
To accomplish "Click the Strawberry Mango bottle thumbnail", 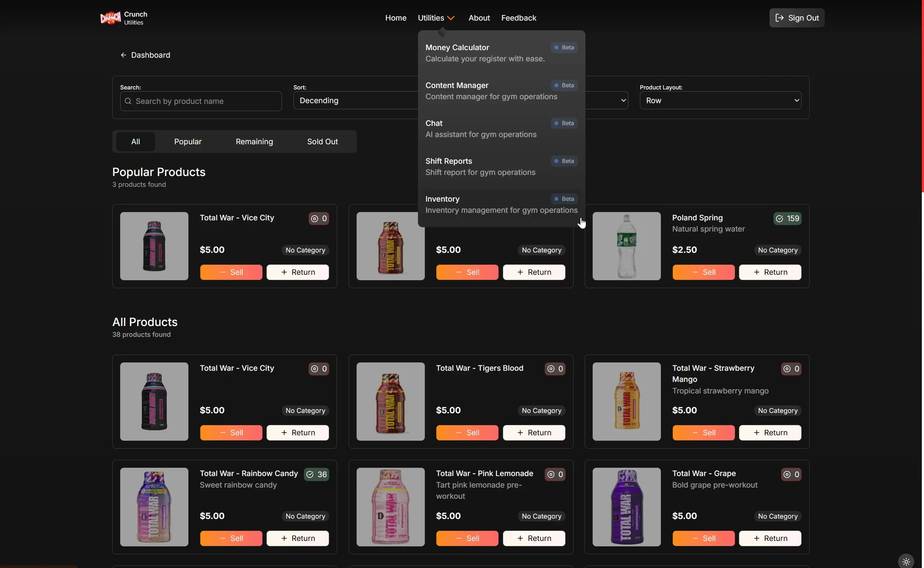I will click(x=626, y=401).
